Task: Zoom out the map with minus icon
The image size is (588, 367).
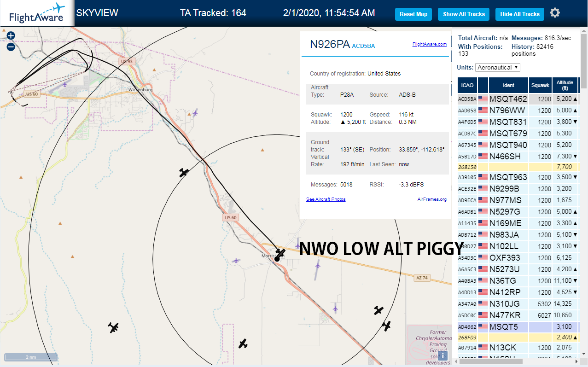Action: [11, 47]
